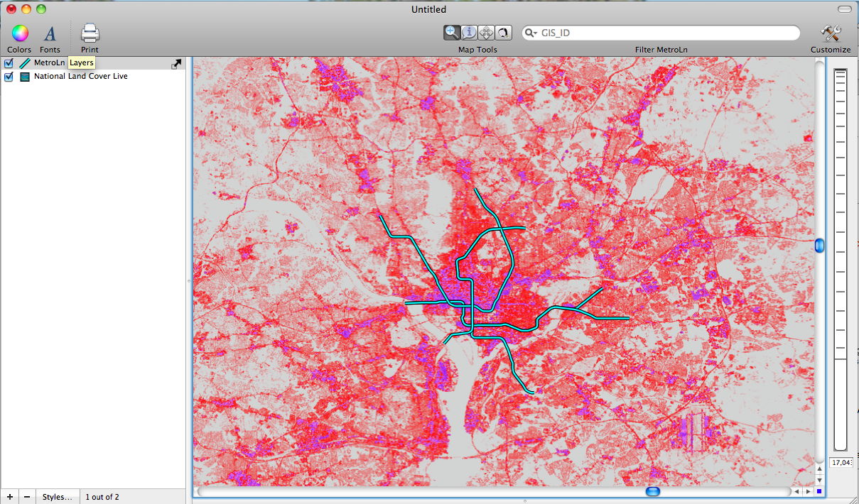Adjust the map scale slider on the right
Image resolution: width=859 pixels, height=504 pixels.
pos(819,246)
